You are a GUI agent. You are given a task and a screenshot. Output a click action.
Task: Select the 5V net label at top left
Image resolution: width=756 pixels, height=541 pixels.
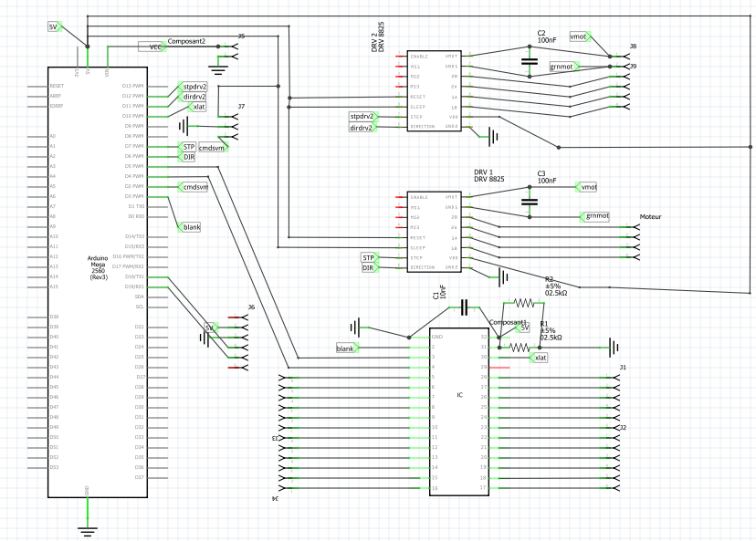click(x=55, y=27)
